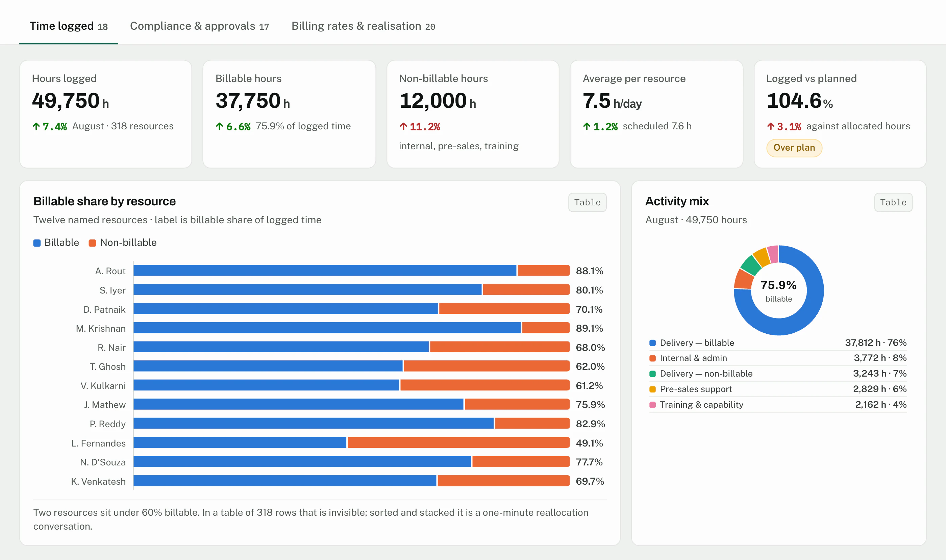946x560 pixels.
Task: Click N. D'Souza's 77.7% label
Action: [589, 462]
